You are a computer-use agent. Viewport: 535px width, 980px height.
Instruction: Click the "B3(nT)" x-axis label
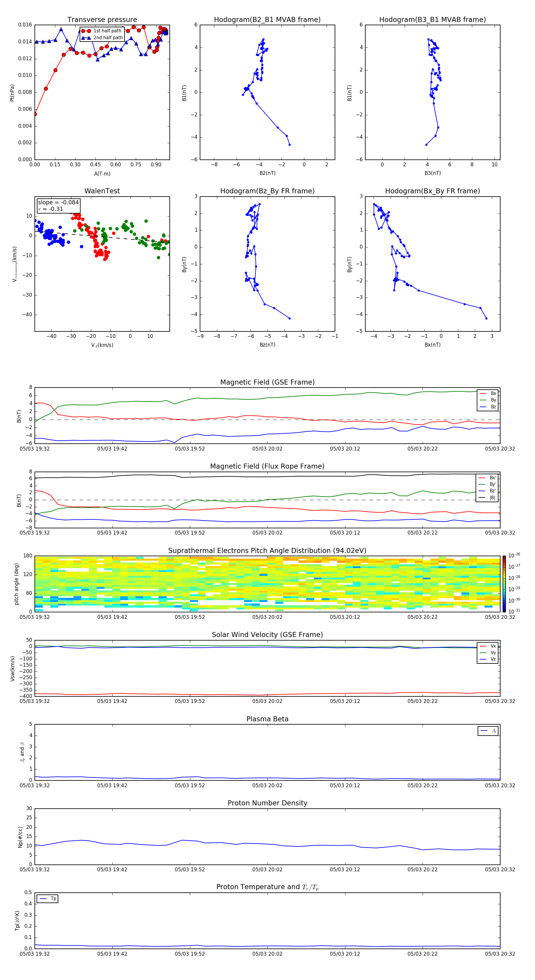432,173
